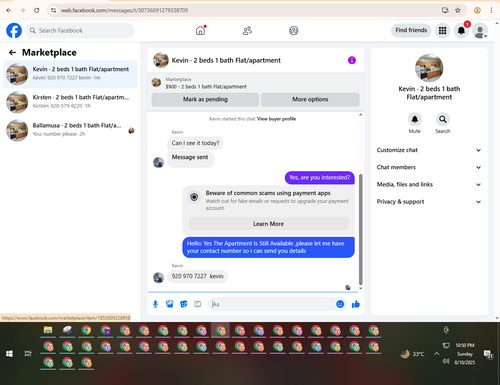Viewport: 500px width, 385px height.
Task: Click the browser address bar URL
Action: click(x=124, y=10)
